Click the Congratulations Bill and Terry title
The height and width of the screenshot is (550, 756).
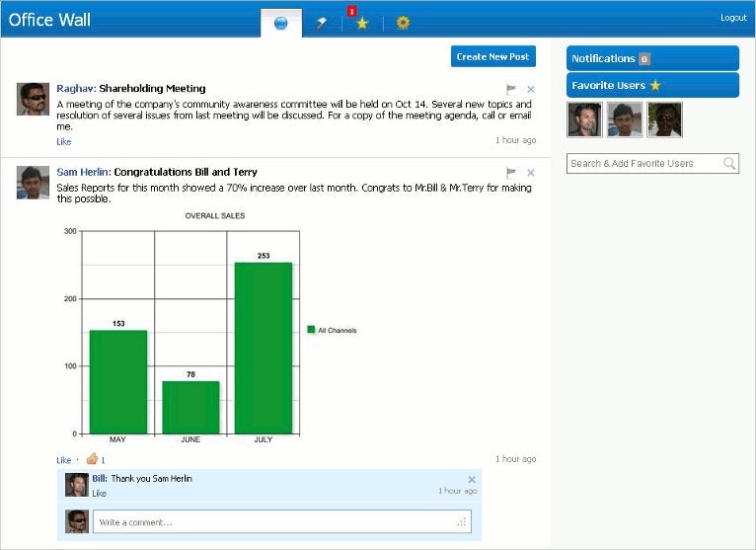pyautogui.click(x=186, y=172)
